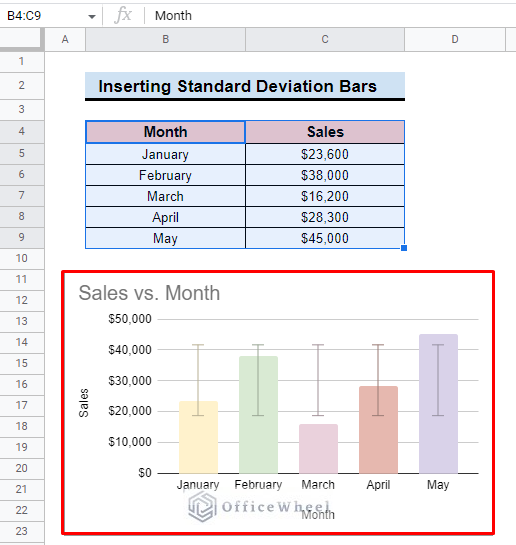This screenshot has width=516, height=545.
Task: Click the $38,000 February sales cell
Action: pyautogui.click(x=325, y=175)
